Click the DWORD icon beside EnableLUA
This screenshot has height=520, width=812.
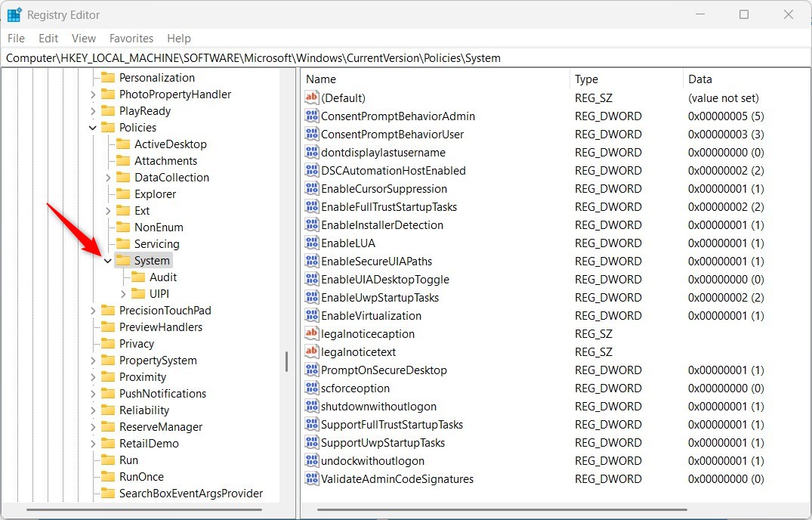point(311,243)
